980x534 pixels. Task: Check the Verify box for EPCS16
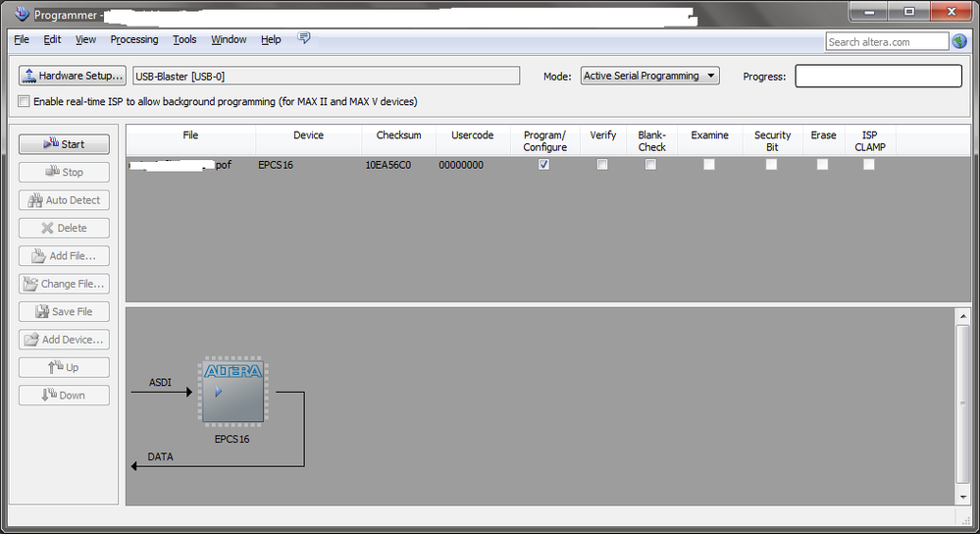tap(602, 165)
